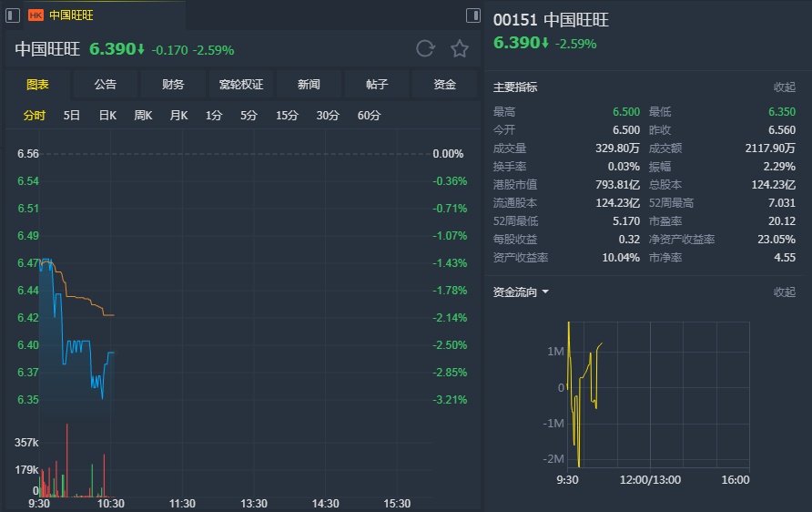Screen dimensions: 812x512
Task: Click the 振幅 value 2.29%
Action: coord(779,167)
